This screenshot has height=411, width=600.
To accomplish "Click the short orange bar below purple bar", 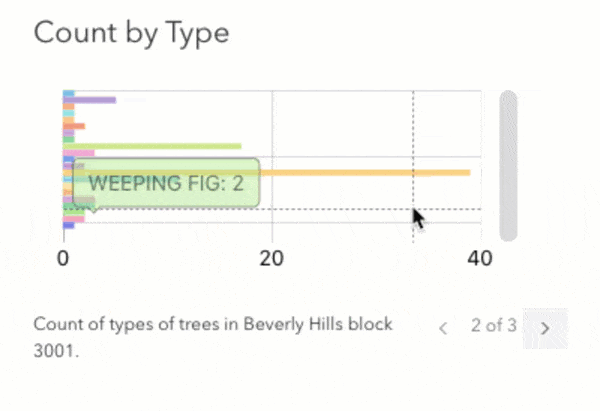I will click(x=76, y=126).
